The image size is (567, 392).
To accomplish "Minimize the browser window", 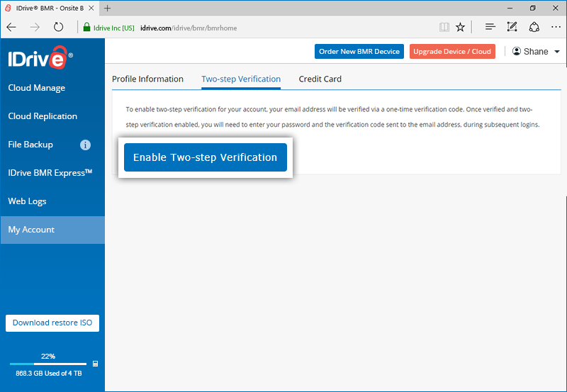I will pos(510,8).
